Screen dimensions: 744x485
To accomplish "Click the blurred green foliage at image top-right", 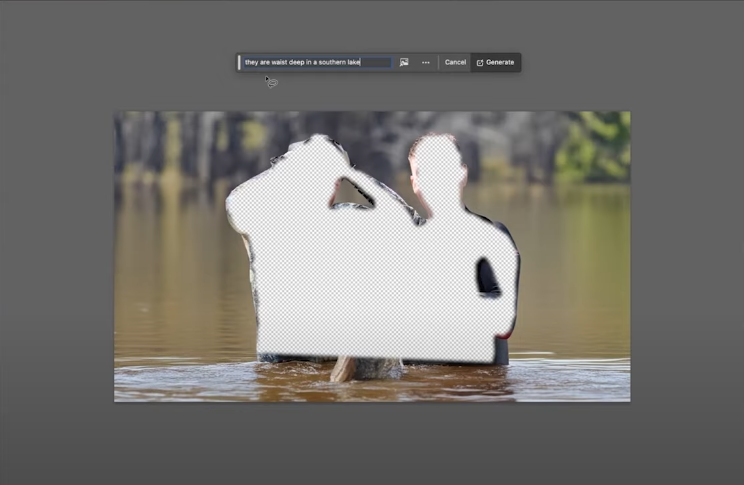I will pos(595,145).
